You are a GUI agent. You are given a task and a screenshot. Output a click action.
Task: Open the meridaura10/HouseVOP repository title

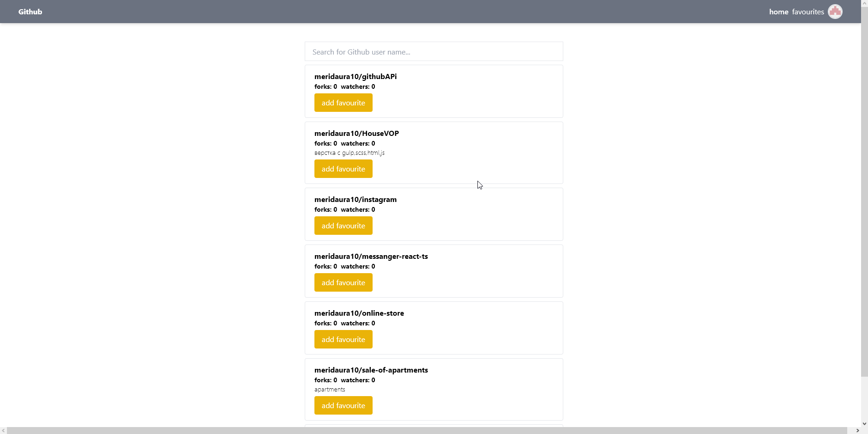(356, 133)
